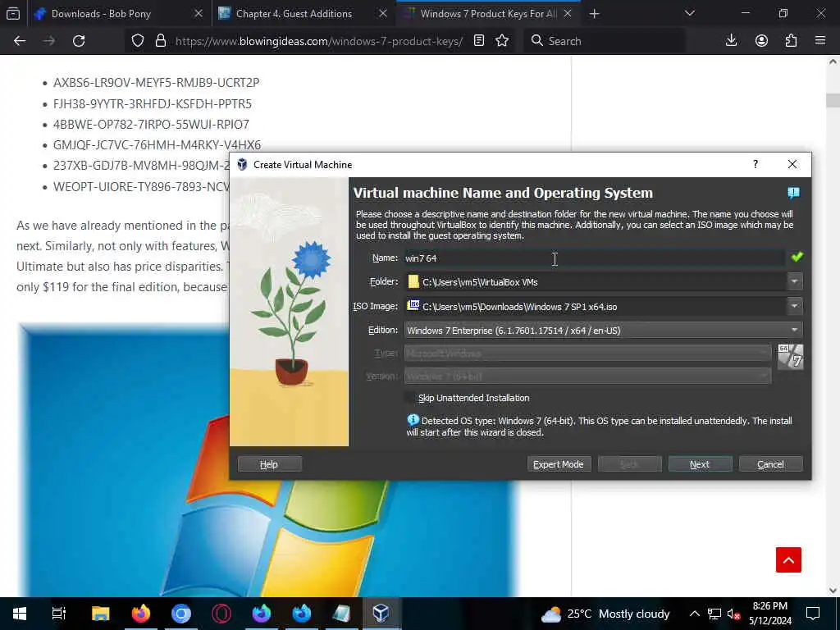Open the weather widget Mostly cloudy
This screenshot has width=840, height=630.
pyautogui.click(x=605, y=614)
